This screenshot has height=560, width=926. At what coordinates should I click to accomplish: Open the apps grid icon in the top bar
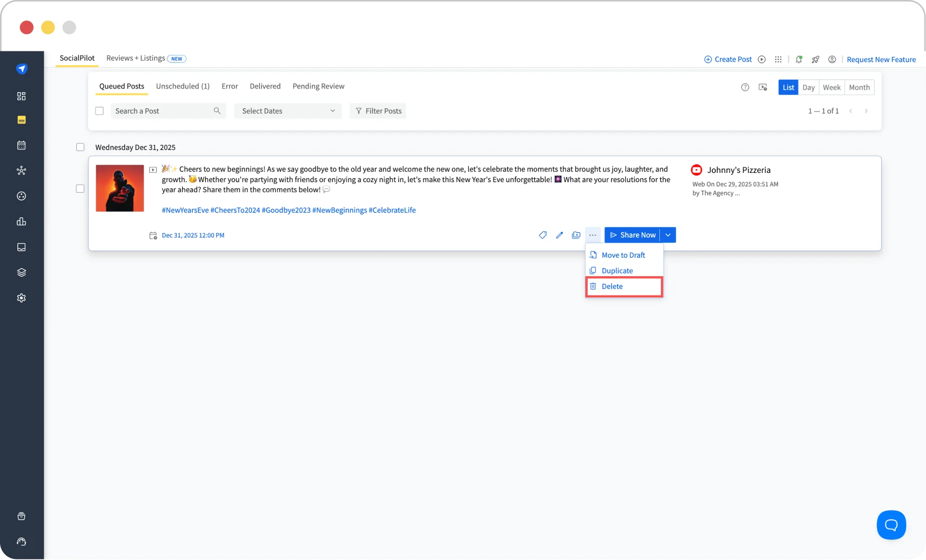point(778,60)
